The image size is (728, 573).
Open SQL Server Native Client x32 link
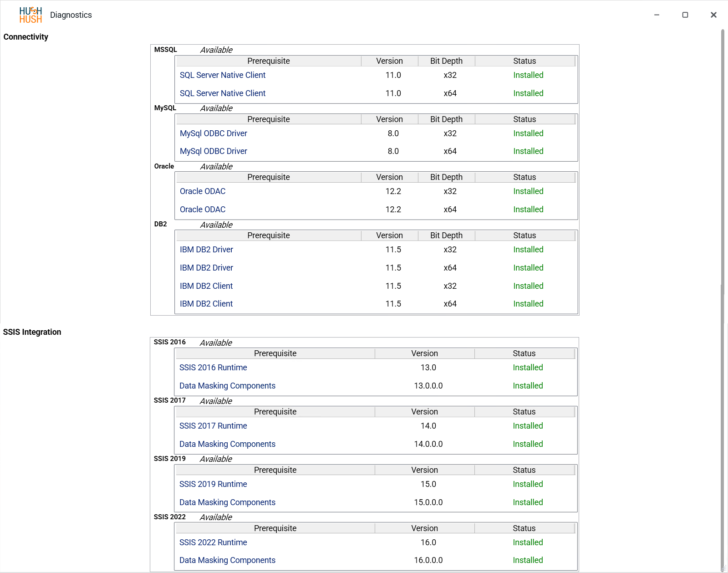tap(222, 75)
